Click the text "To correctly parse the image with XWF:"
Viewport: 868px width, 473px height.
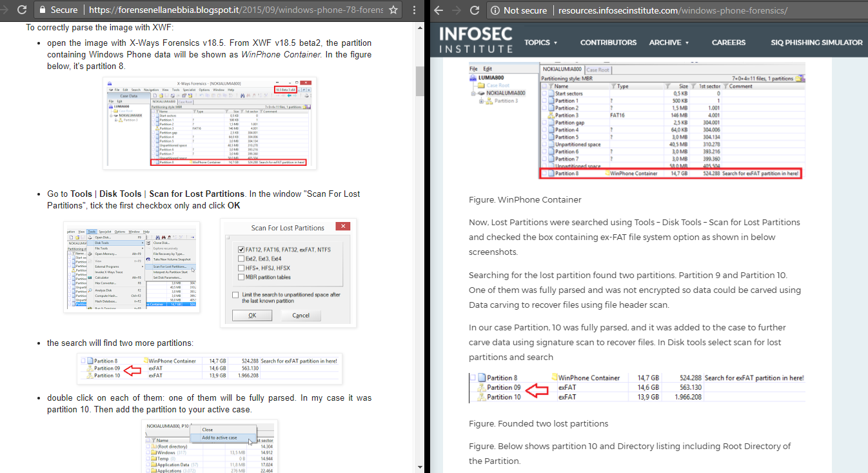tap(100, 28)
